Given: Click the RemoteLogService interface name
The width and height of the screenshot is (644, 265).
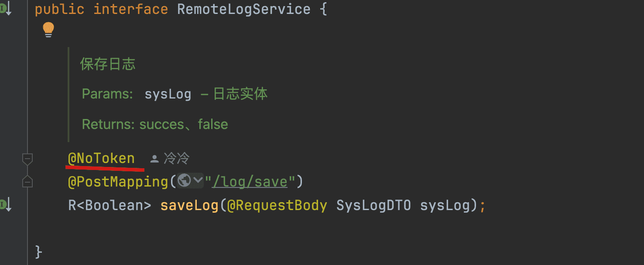Looking at the screenshot, I should 243,10.
